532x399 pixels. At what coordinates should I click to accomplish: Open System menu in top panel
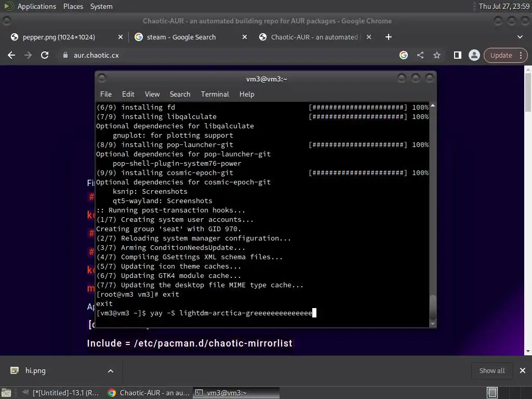101,6
